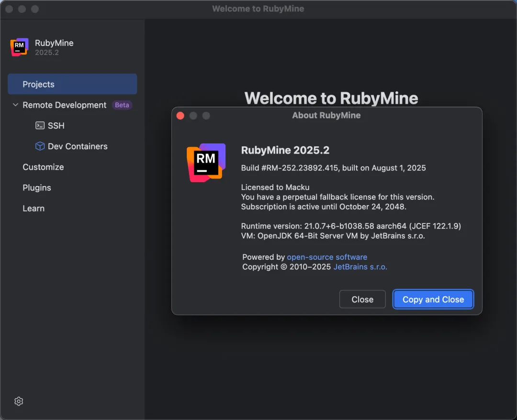The image size is (517, 420).
Task: Switch to the Plugins tab
Action: pyautogui.click(x=37, y=188)
